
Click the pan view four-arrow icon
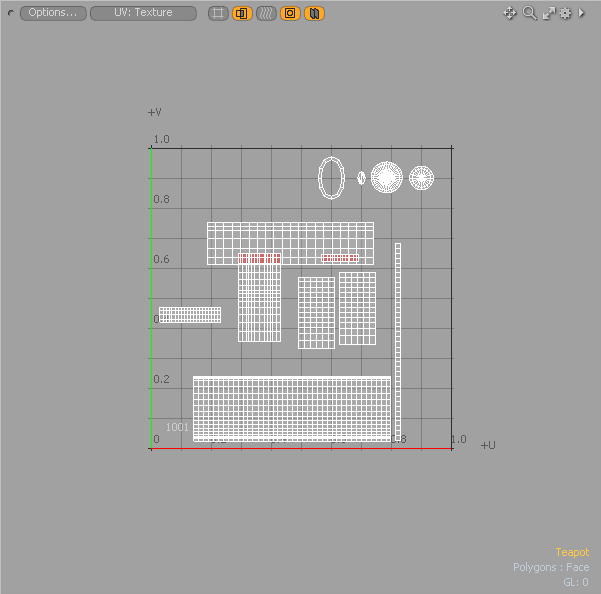510,13
